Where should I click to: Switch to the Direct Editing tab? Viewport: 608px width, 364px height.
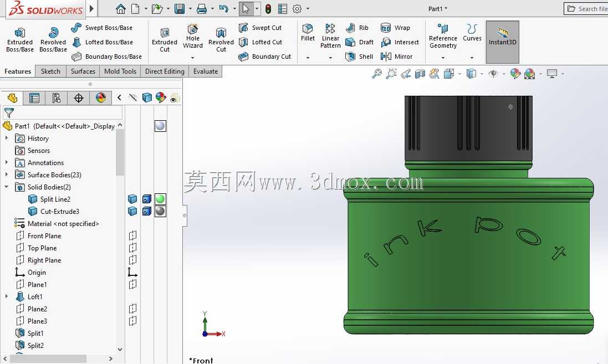[165, 71]
